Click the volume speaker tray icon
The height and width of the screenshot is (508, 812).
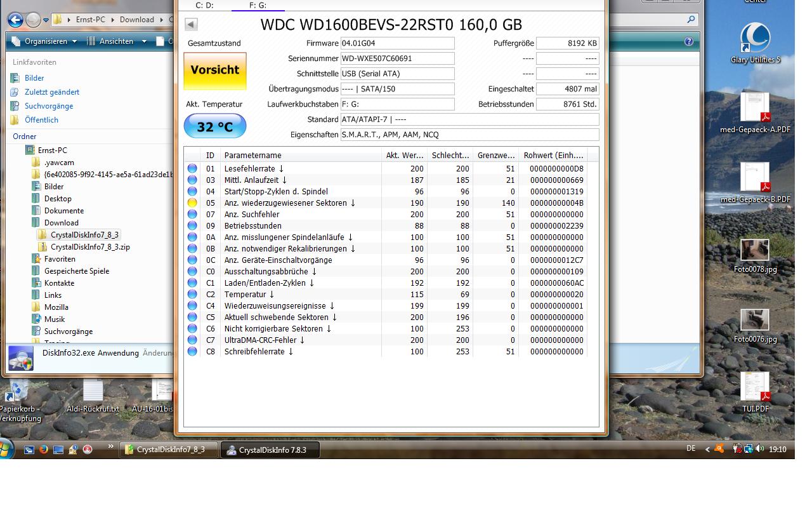pos(759,449)
